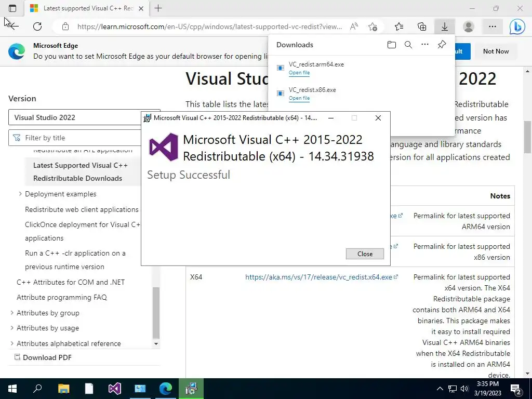Open the Server Manager taskbar icon
The width and height of the screenshot is (532, 399).
tap(140, 389)
